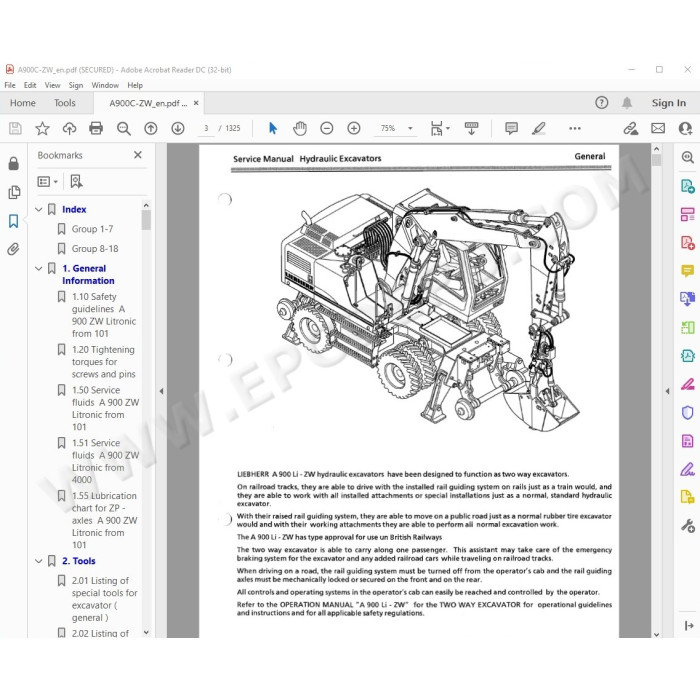Open the Sign menu
Image resolution: width=700 pixels, height=700 pixels.
coord(76,85)
